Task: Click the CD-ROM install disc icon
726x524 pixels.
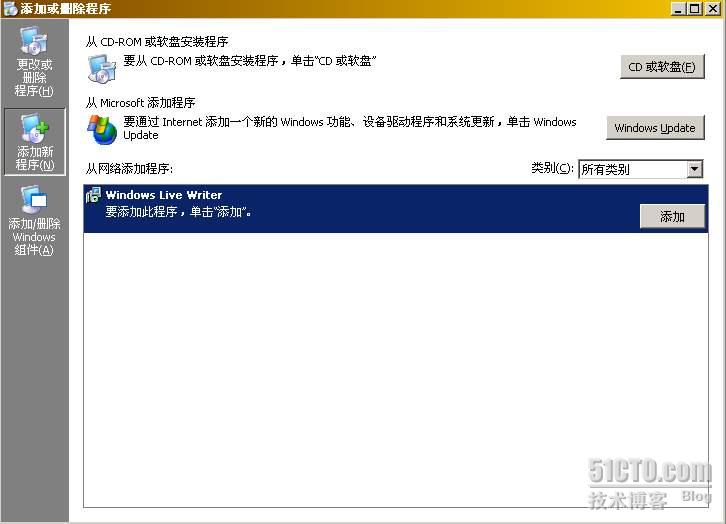Action: click(102, 69)
